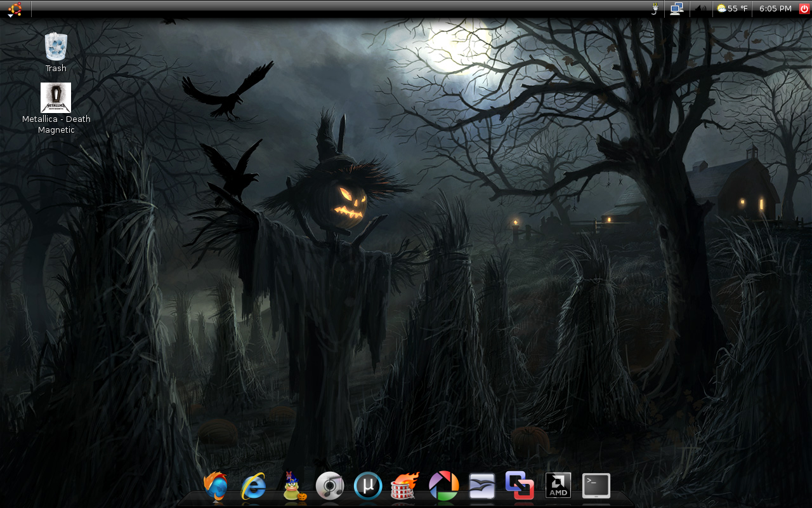
Task: Open the Terminal from the dock
Action: coord(596,486)
